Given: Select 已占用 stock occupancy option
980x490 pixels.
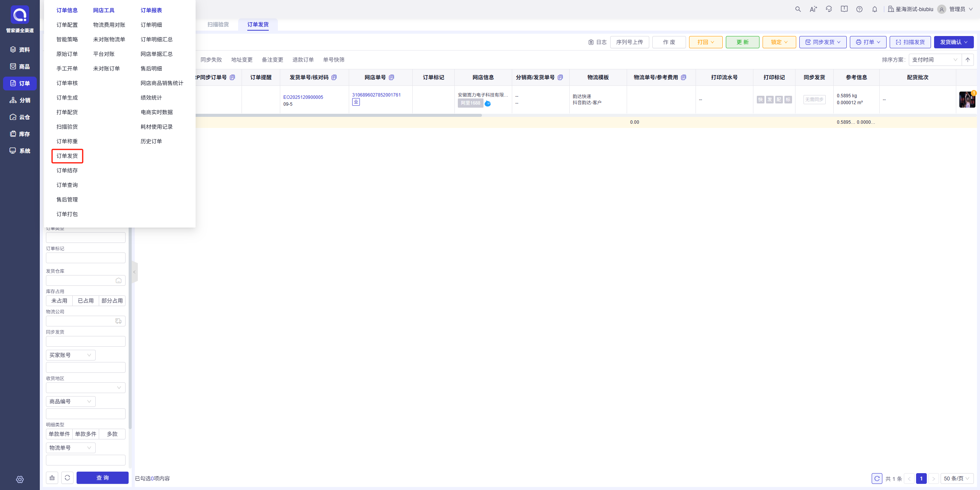Looking at the screenshot, I should coord(86,301).
